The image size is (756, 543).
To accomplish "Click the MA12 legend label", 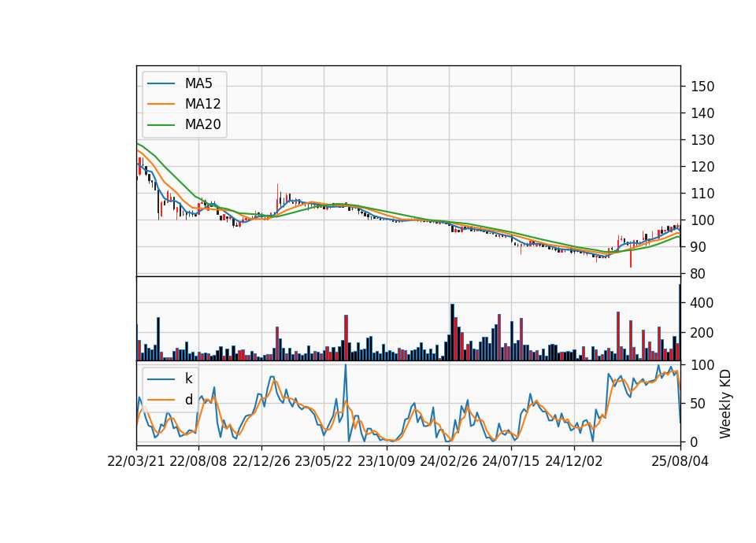I will 202,104.
